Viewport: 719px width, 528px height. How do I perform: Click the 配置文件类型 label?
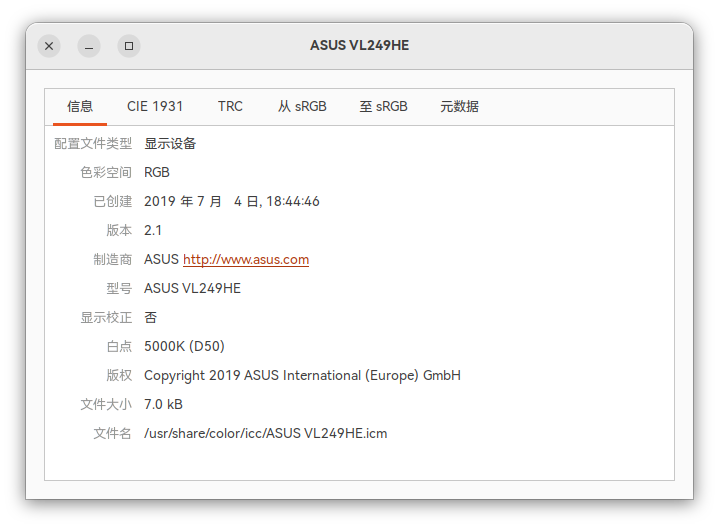click(93, 144)
